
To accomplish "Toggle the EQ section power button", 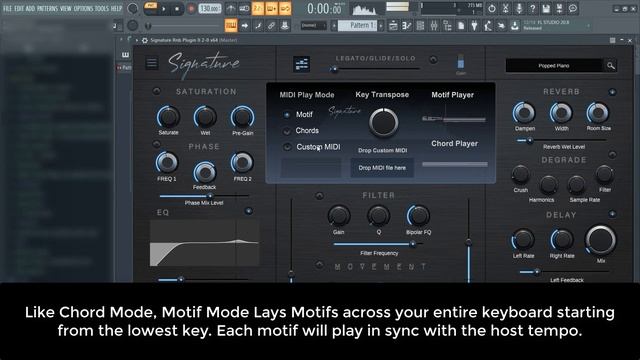I will point(248,211).
